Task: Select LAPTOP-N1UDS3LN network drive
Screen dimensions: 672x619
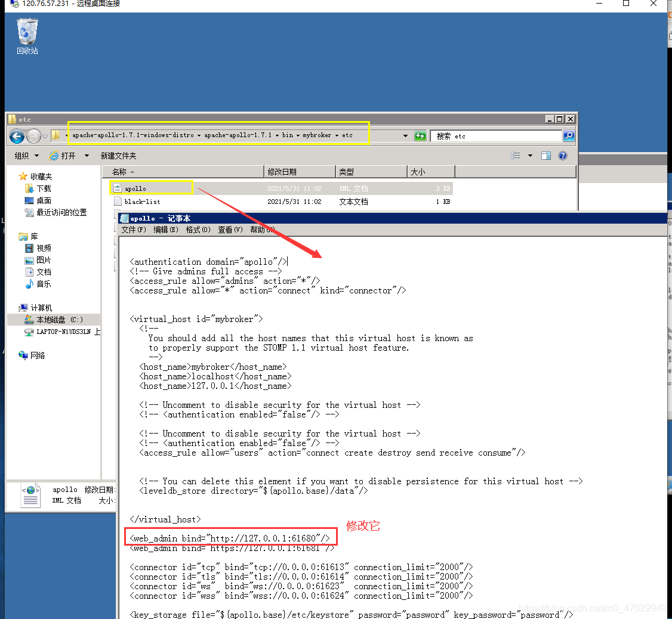Action: tap(63, 332)
